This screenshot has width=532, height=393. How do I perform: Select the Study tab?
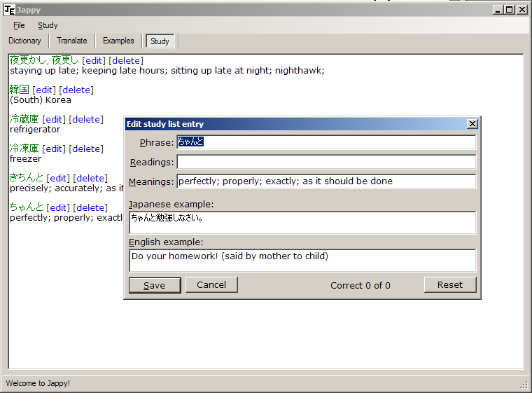coord(160,41)
